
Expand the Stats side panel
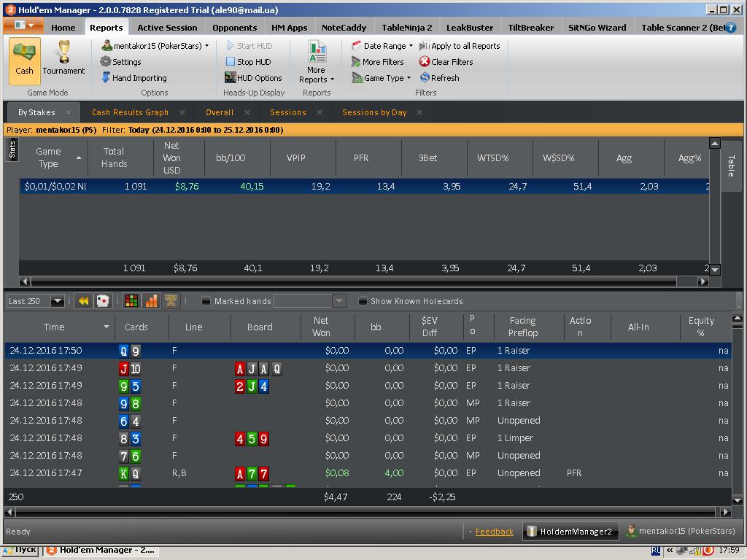(12, 149)
